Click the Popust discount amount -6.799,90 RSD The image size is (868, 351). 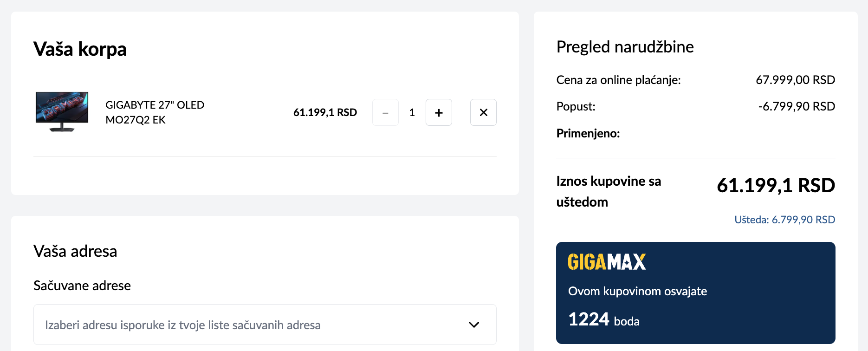point(797,106)
